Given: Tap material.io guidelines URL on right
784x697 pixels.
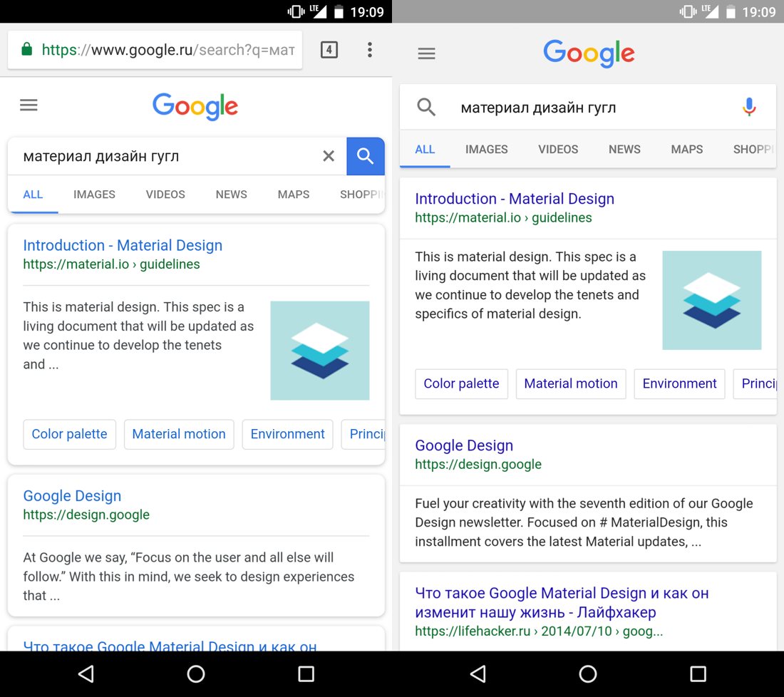Looking at the screenshot, I should click(503, 218).
